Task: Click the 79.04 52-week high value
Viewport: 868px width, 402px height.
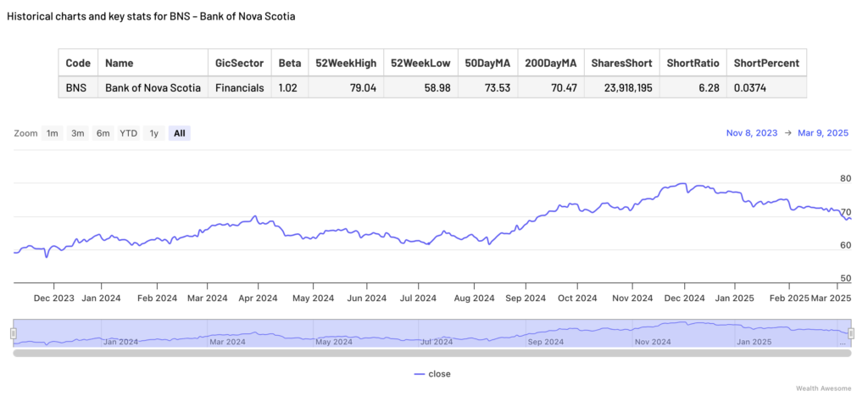Action: pos(346,87)
